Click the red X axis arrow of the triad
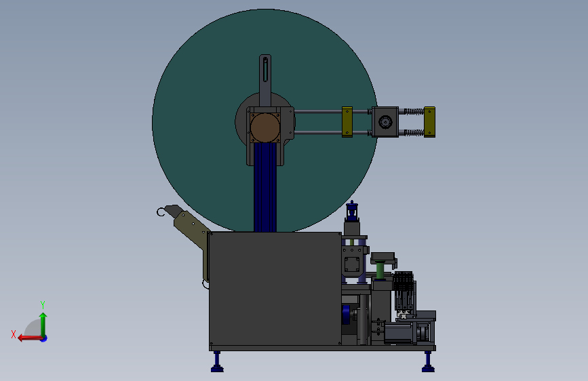Viewport: 588px width, 381px height. click(29, 338)
